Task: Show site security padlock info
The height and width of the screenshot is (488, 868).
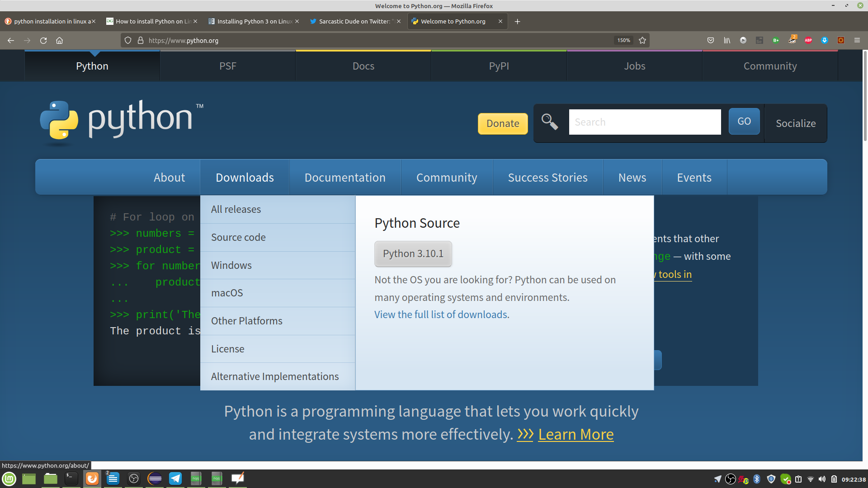Action: point(141,40)
